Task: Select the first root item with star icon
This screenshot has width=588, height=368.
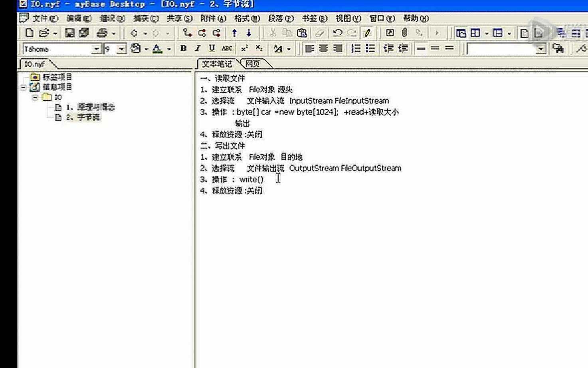Action: point(57,77)
